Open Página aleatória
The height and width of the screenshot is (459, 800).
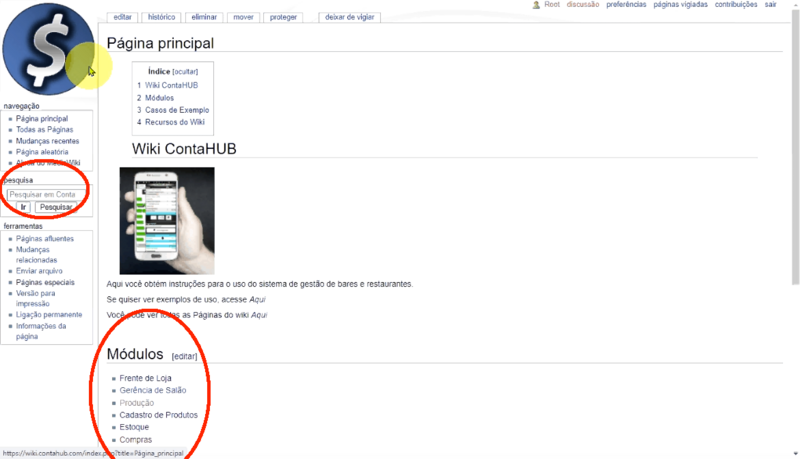[x=42, y=152]
